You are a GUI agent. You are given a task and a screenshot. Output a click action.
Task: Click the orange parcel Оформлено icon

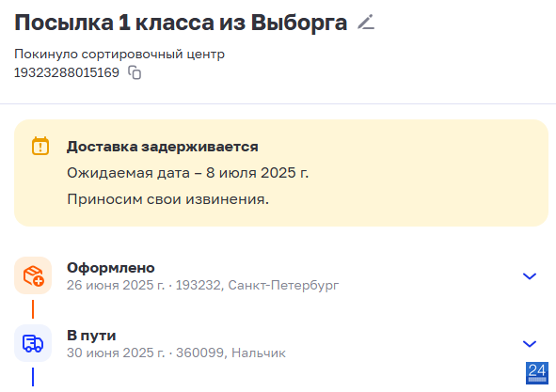[x=33, y=275]
